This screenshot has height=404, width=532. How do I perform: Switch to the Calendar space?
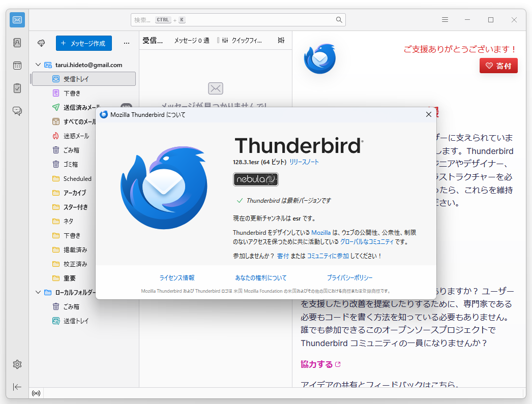(17, 65)
